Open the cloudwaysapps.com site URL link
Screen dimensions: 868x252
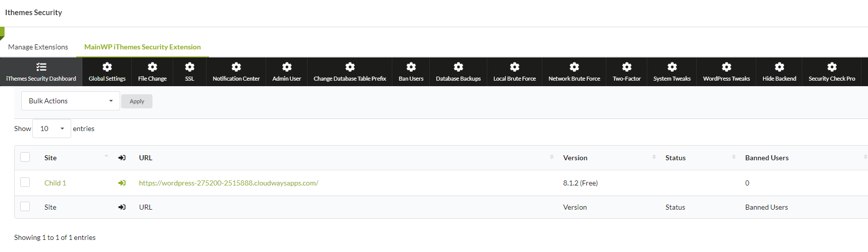229,183
